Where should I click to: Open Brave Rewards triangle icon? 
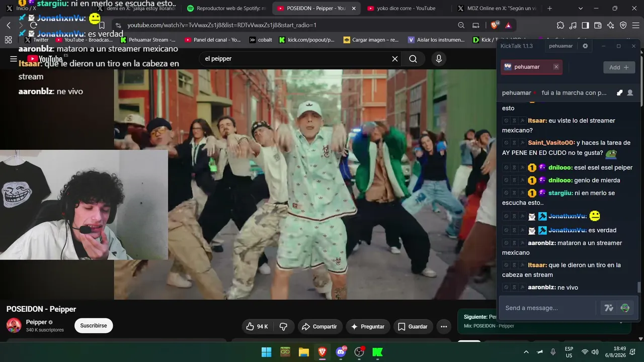508,25
